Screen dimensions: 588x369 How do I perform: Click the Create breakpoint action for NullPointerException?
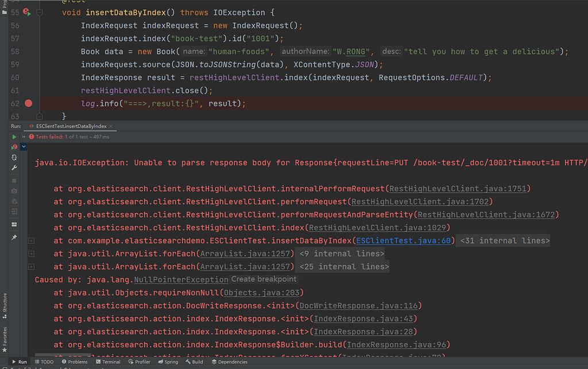pyautogui.click(x=264, y=279)
